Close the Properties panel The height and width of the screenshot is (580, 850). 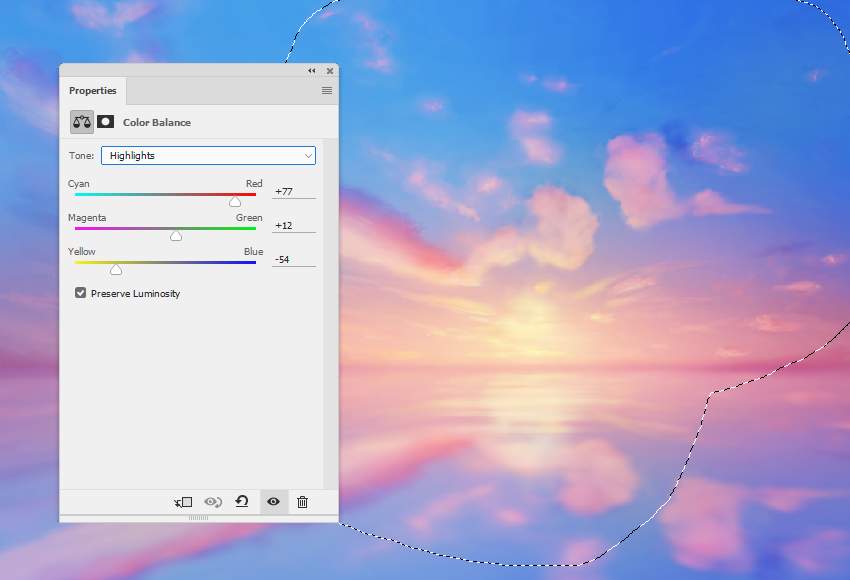coord(330,71)
